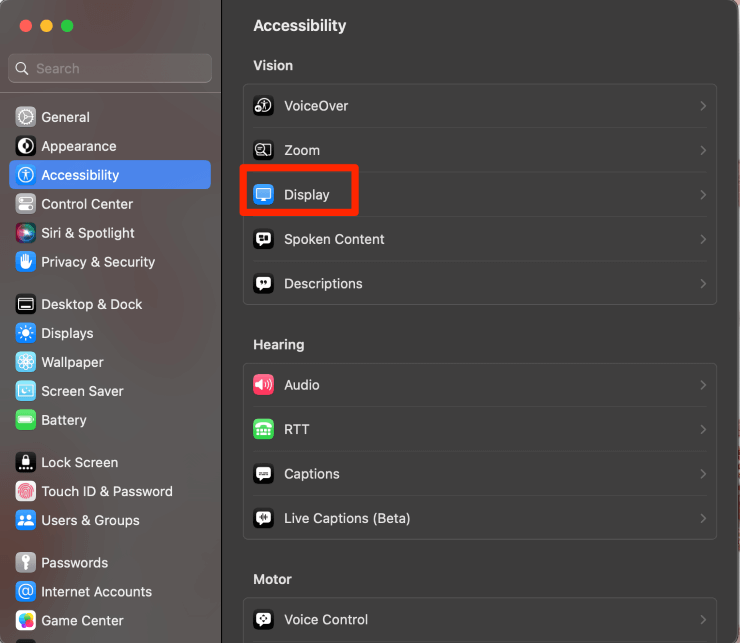740x643 pixels.
Task: Click the VoiceOver icon
Action: point(263,106)
